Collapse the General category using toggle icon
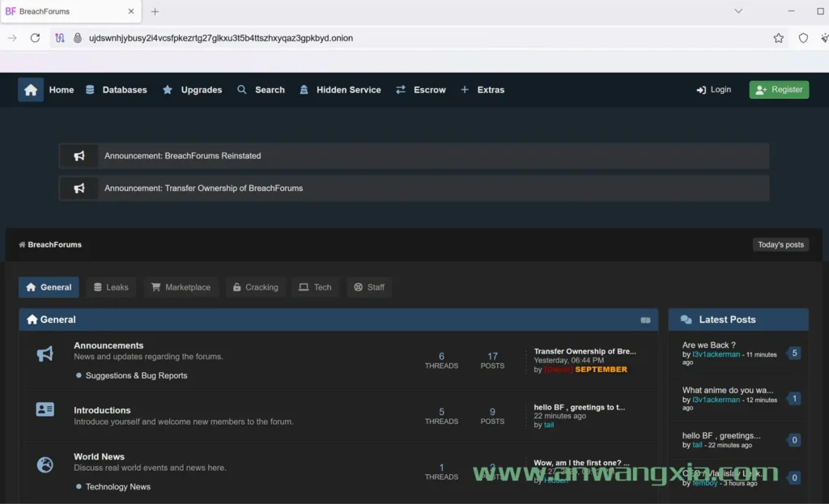The height and width of the screenshot is (504, 829). pyautogui.click(x=645, y=320)
